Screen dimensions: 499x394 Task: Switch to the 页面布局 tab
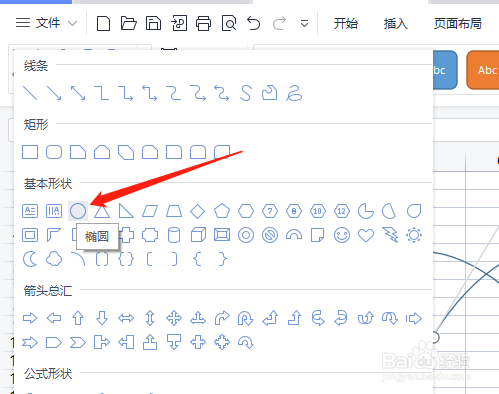click(458, 23)
